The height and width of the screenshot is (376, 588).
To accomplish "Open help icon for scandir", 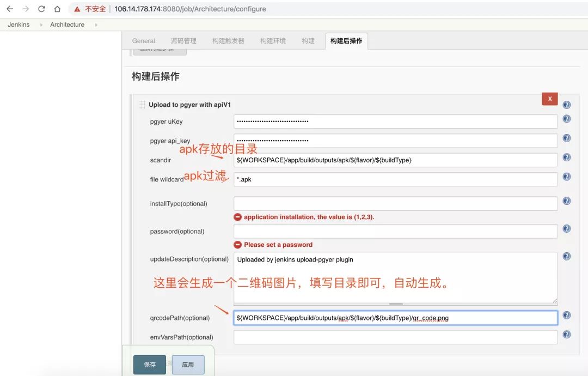I will click(x=567, y=157).
